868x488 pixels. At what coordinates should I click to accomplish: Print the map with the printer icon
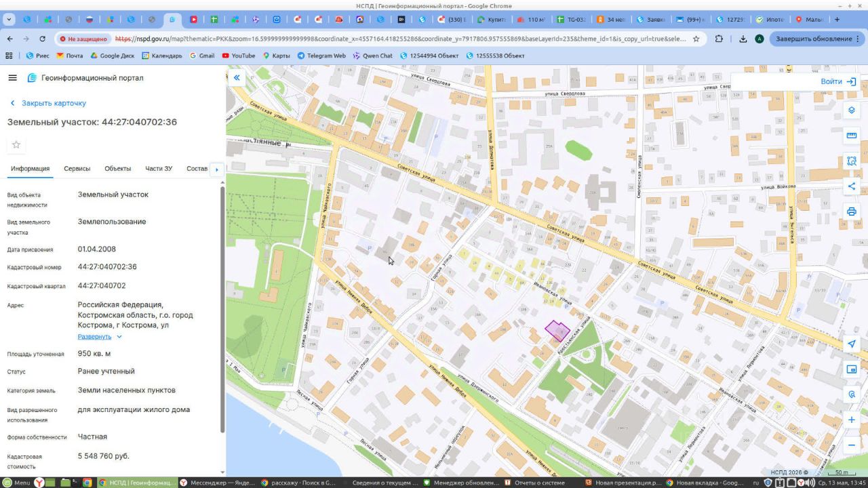tap(852, 211)
